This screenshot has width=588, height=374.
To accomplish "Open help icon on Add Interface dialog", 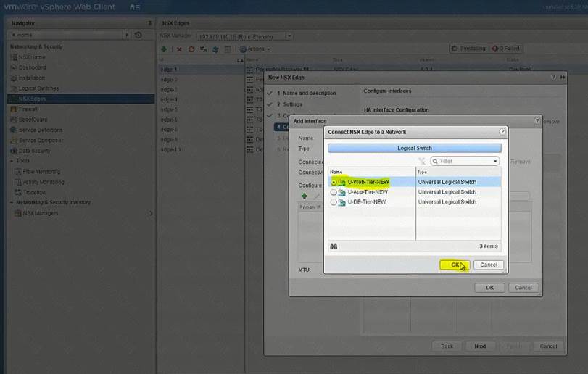I will [x=537, y=121].
